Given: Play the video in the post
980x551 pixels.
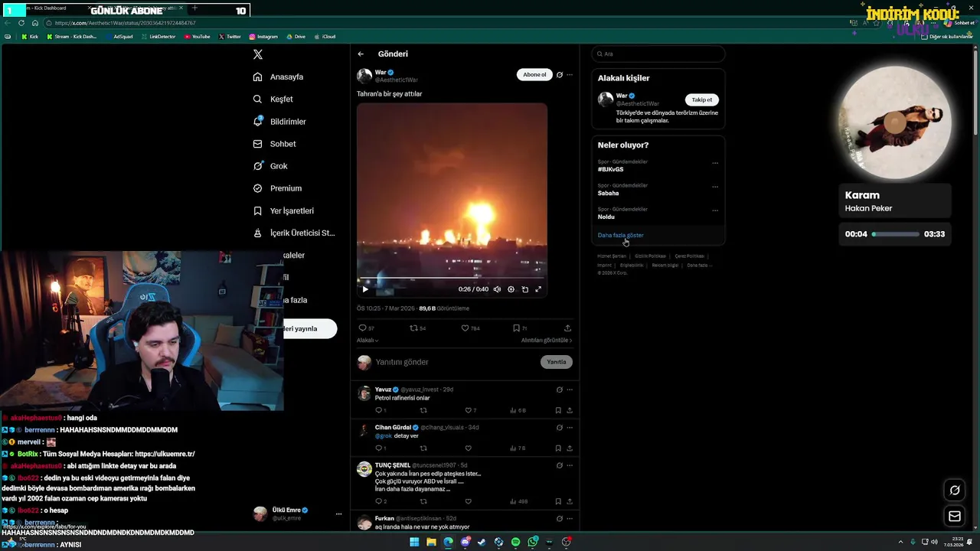Looking at the screenshot, I should tap(365, 289).
